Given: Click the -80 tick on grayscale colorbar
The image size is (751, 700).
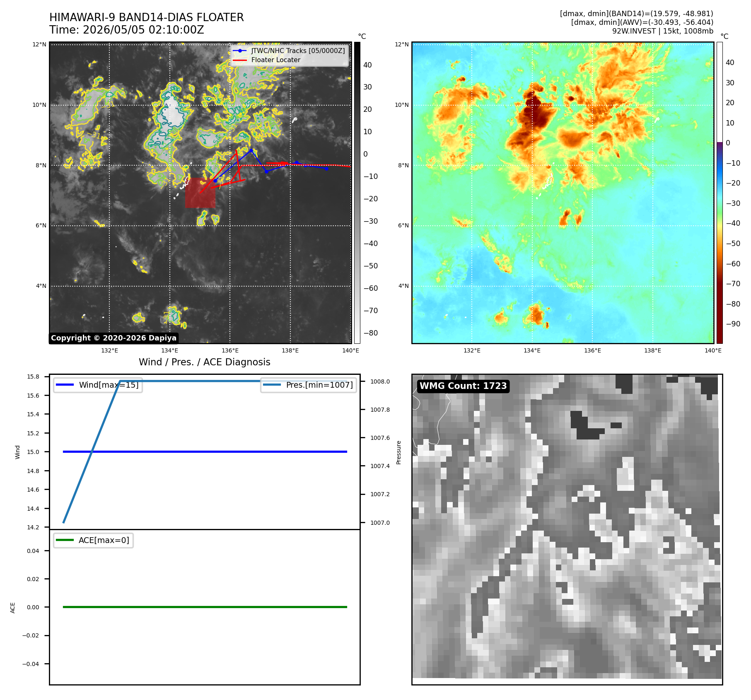Looking at the screenshot, I should click(371, 333).
